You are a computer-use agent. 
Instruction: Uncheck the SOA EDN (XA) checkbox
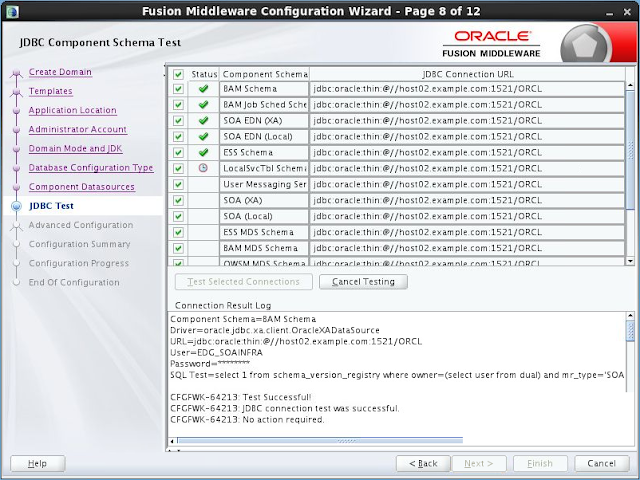click(178, 120)
